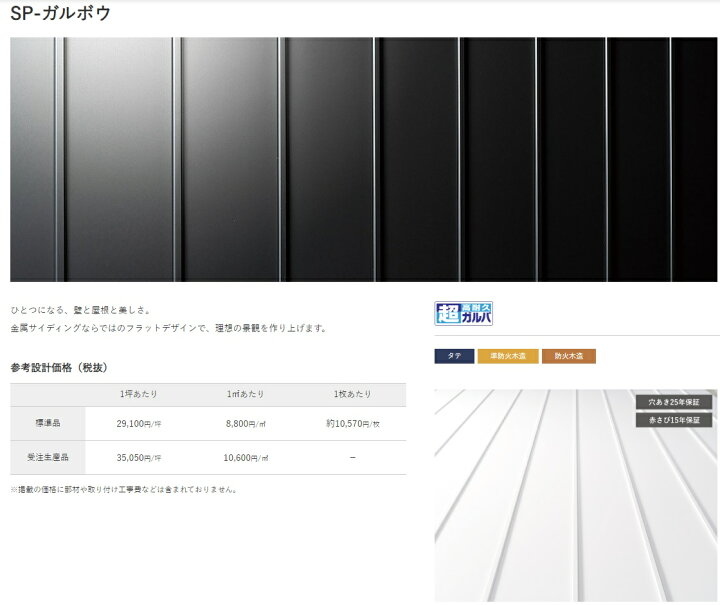The width and height of the screenshot is (720, 605).
Task: Click the 35,050円/坪 price cell
Action: tap(139, 458)
